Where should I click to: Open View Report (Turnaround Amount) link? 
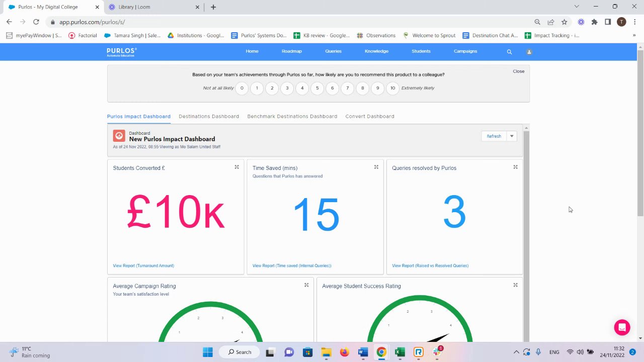click(143, 265)
